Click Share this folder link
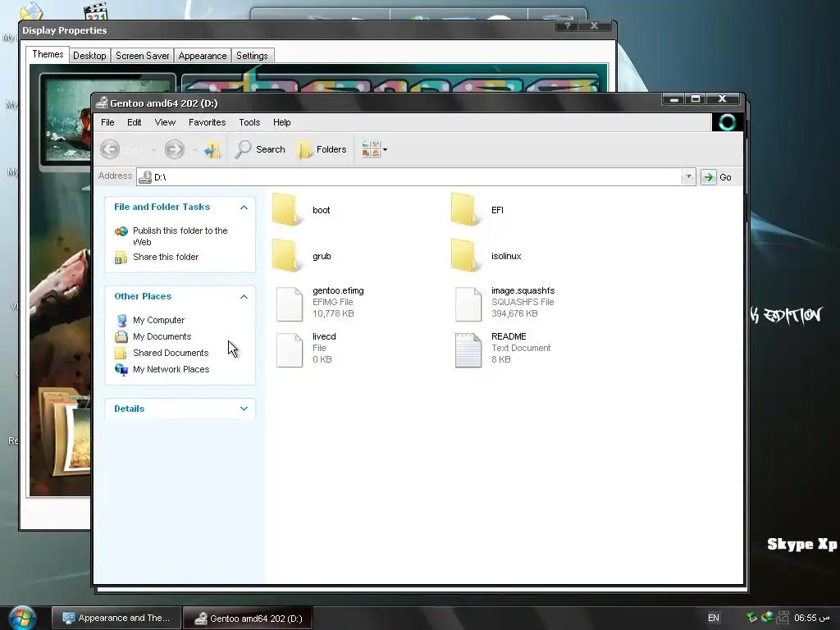Image resolution: width=840 pixels, height=630 pixels. point(166,257)
